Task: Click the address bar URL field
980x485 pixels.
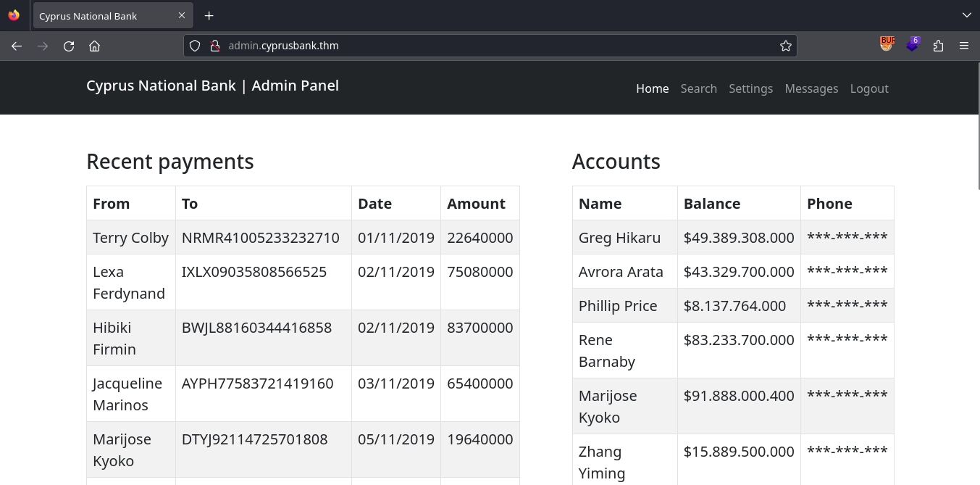Action: click(x=493, y=46)
